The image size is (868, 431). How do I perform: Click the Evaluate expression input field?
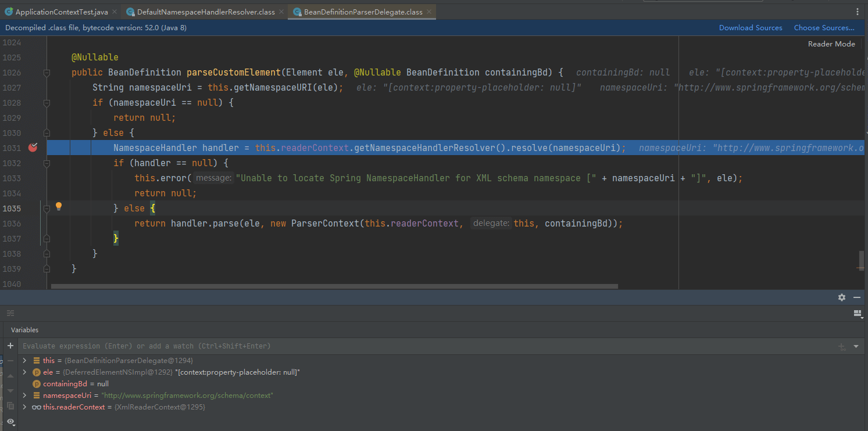tap(407, 346)
